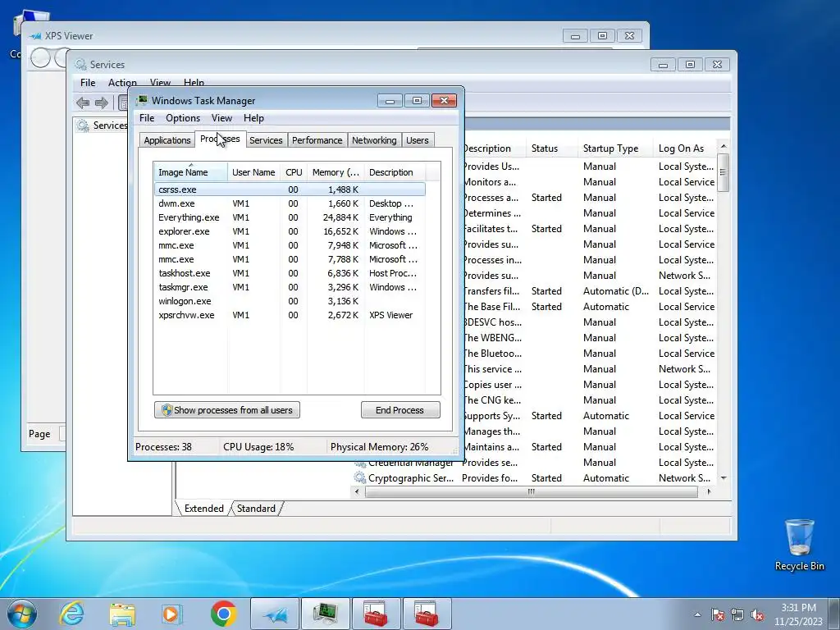Open Task Manager View menu
The image size is (840, 630).
coord(221,118)
